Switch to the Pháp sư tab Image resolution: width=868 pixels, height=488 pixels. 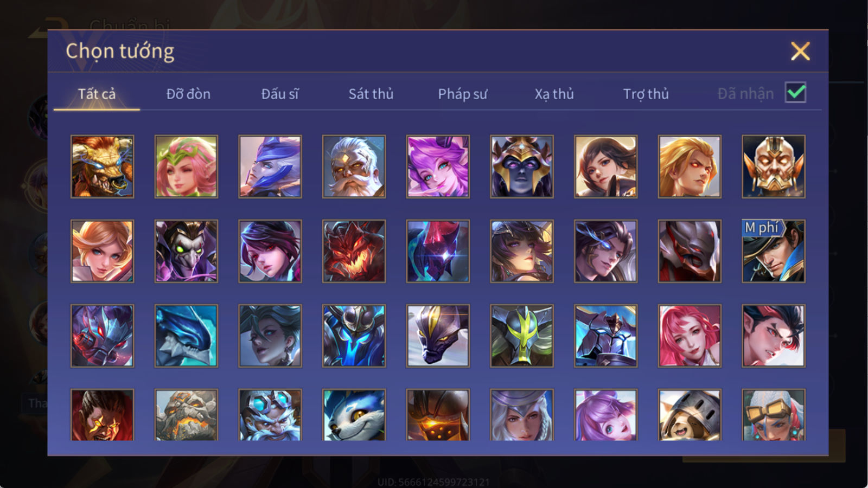click(463, 94)
